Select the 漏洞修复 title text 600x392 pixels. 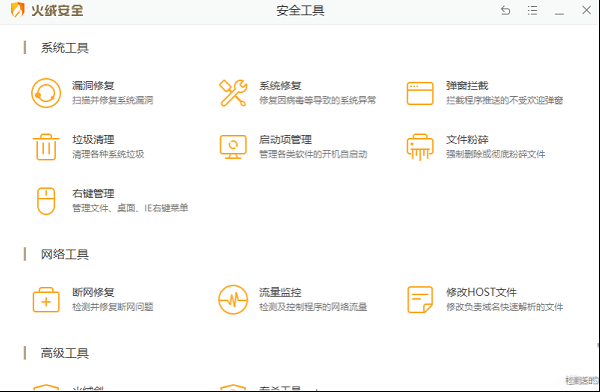point(93,86)
